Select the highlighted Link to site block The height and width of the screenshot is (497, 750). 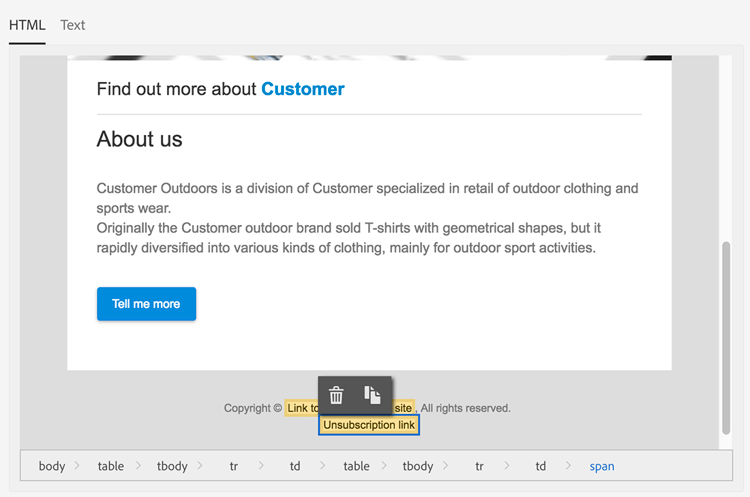point(299,408)
